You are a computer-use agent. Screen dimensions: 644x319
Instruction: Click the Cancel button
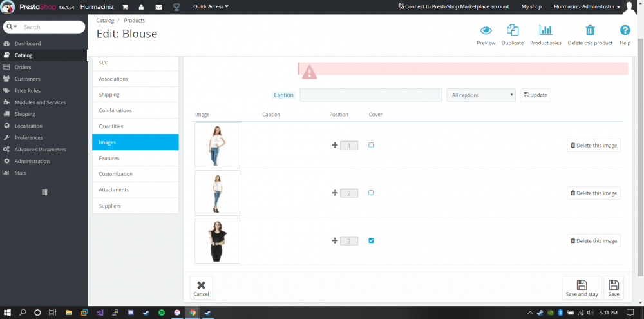(201, 288)
